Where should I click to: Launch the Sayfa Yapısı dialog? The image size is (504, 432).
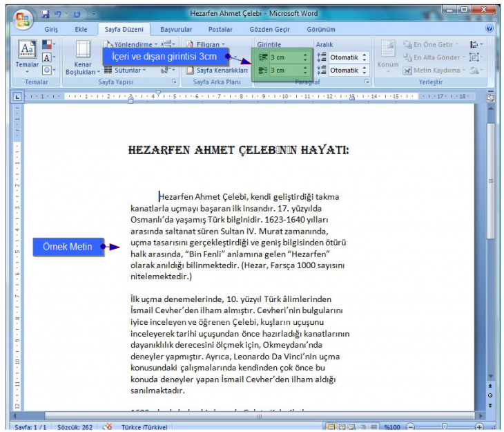174,82
